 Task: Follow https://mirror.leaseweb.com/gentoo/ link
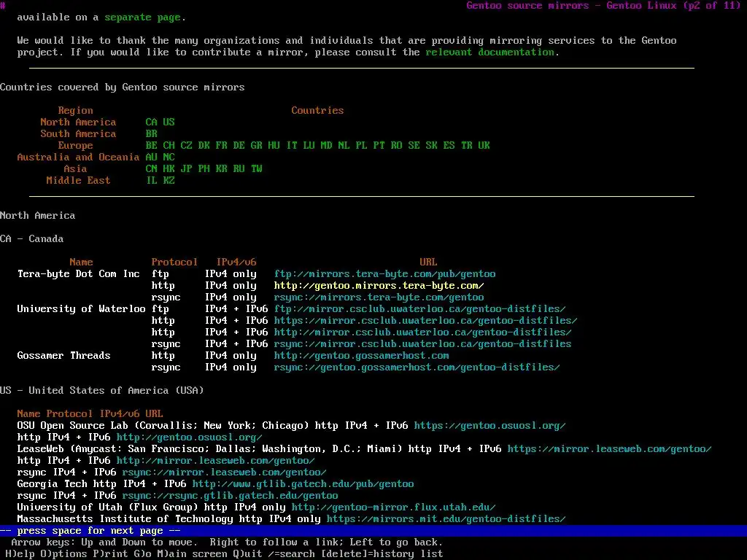609,449
